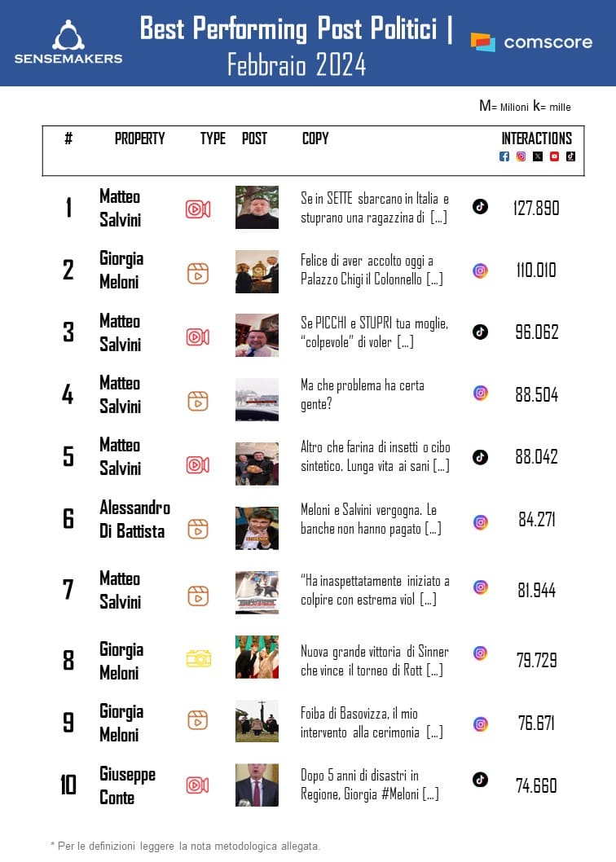
Task: Click the X icon under the Interactions header
Action: [x=538, y=156]
